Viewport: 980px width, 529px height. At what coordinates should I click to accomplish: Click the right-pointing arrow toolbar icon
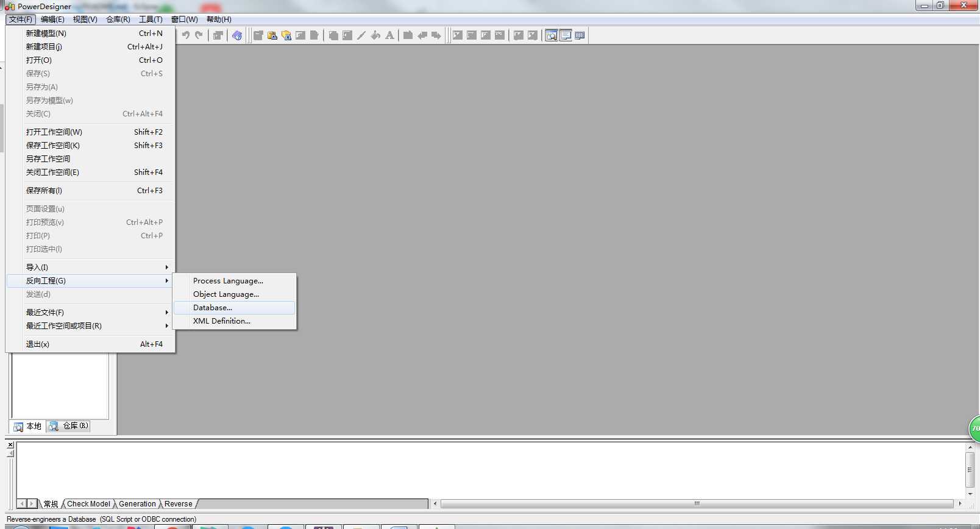pyautogui.click(x=436, y=35)
